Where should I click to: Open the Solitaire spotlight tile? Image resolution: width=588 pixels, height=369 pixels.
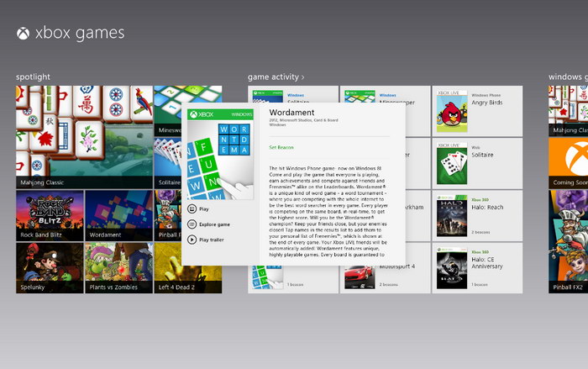168,163
